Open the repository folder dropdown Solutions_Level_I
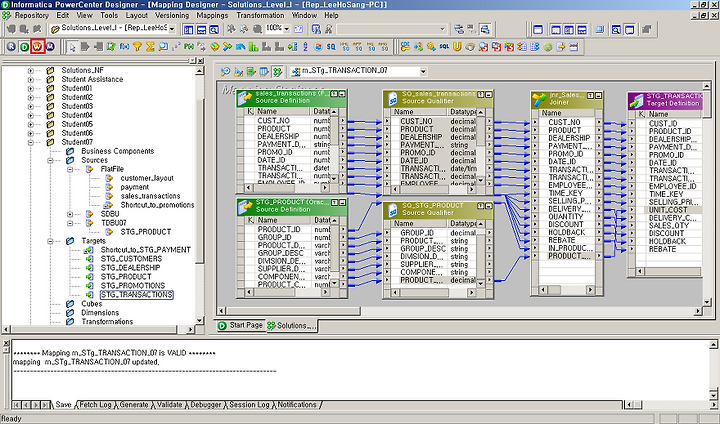 [x=172, y=29]
